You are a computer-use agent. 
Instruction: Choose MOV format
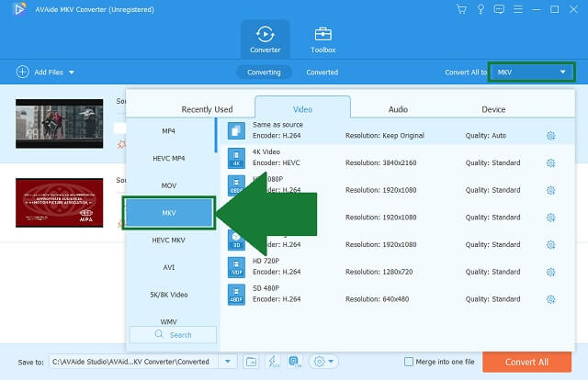[x=169, y=185]
